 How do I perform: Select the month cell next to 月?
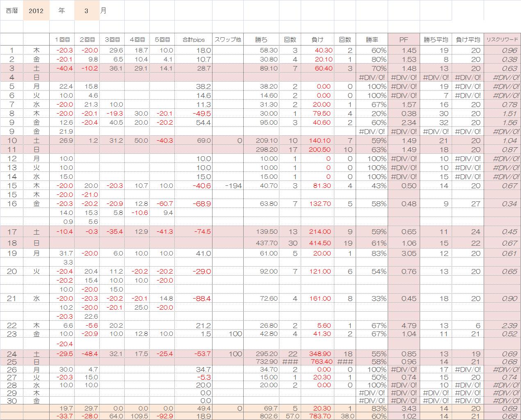tap(87, 11)
